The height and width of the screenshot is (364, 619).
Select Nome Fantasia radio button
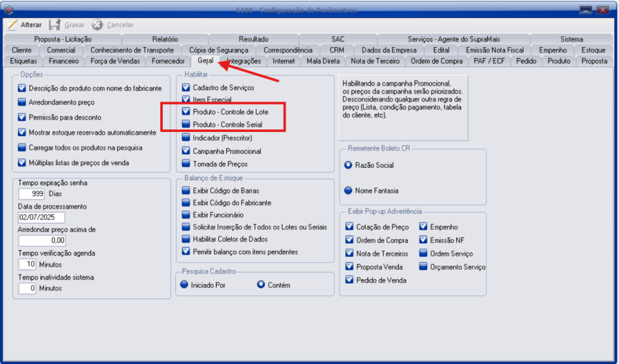348,191
